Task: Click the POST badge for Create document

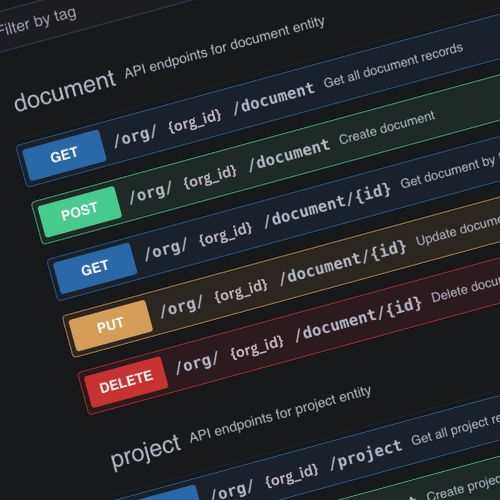Action: click(79, 212)
